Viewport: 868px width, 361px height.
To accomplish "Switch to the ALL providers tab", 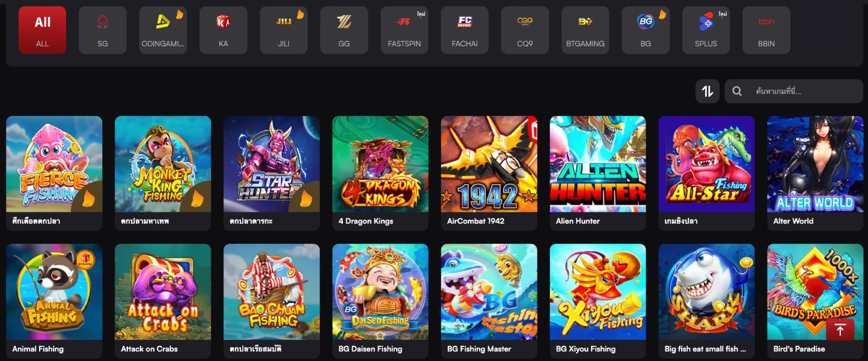I will coord(42,30).
